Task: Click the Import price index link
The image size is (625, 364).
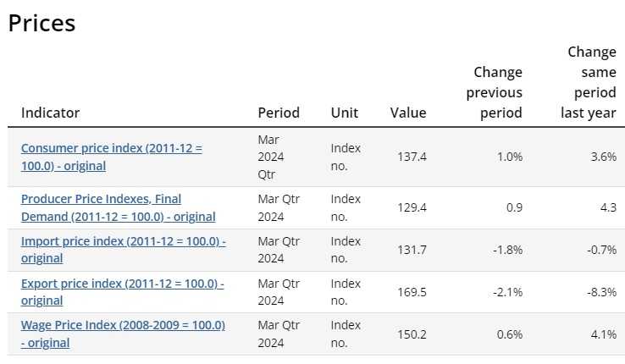Action: (123, 241)
